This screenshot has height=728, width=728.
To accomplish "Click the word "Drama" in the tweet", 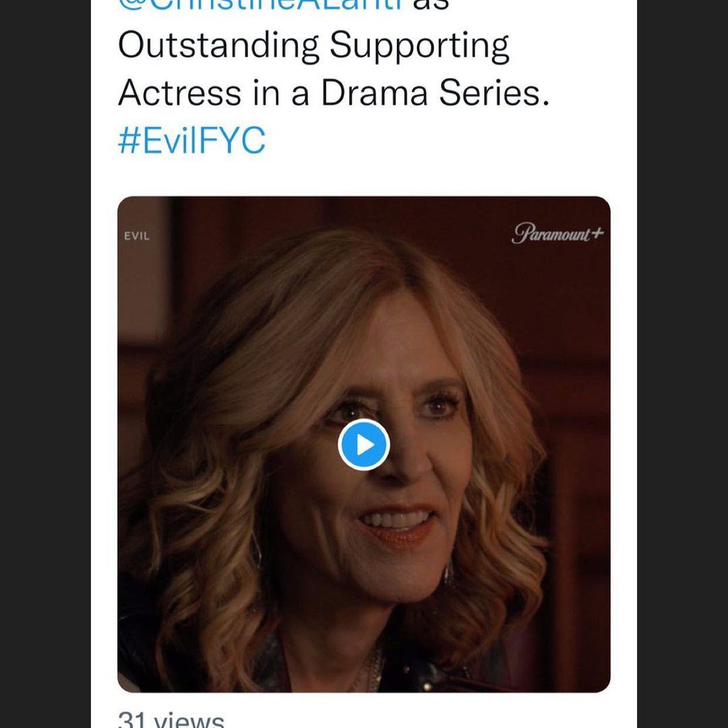I will point(374,93).
